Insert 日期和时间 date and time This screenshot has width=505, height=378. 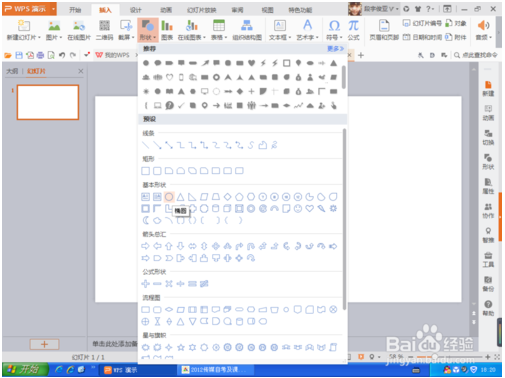click(x=422, y=37)
